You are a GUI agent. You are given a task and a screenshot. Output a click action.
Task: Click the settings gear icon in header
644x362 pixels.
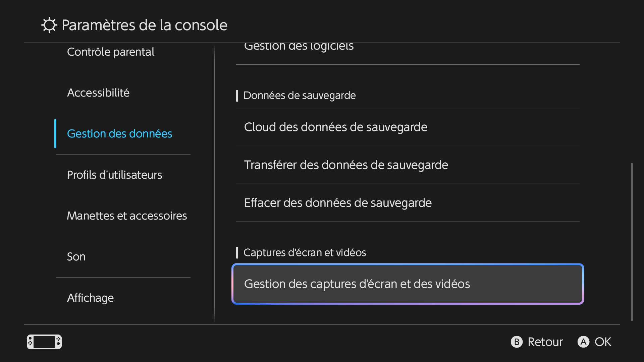49,25
